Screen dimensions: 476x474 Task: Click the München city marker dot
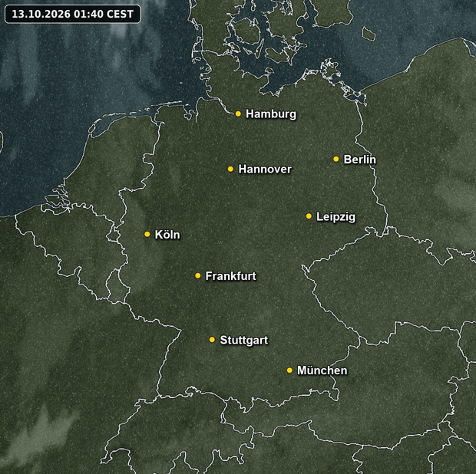click(x=289, y=370)
